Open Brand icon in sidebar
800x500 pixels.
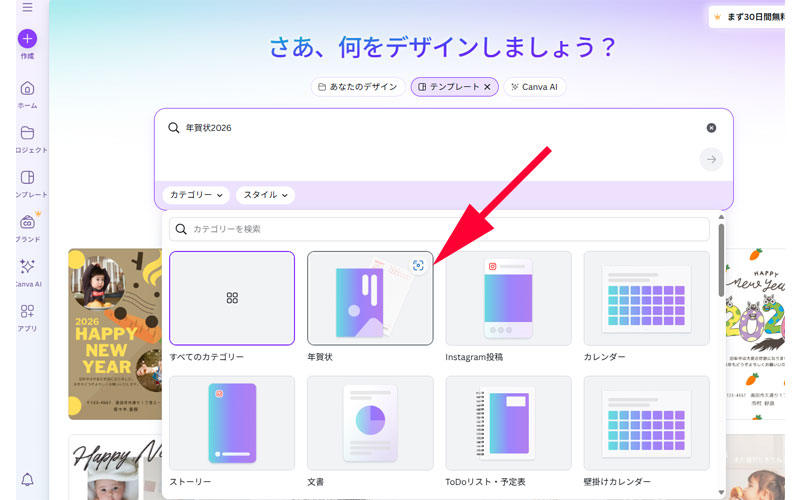tap(27, 222)
